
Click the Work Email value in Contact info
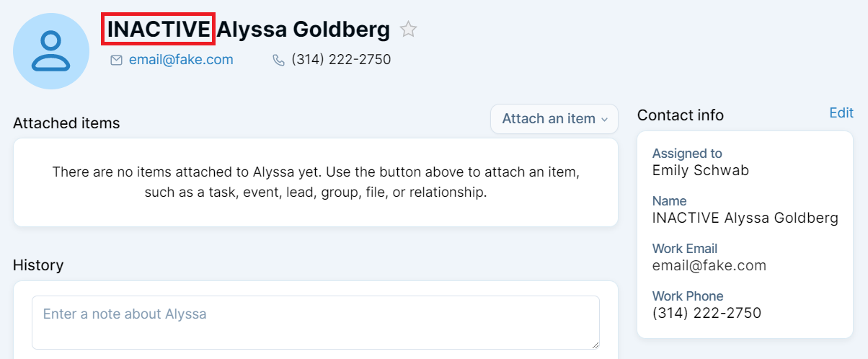tap(709, 265)
